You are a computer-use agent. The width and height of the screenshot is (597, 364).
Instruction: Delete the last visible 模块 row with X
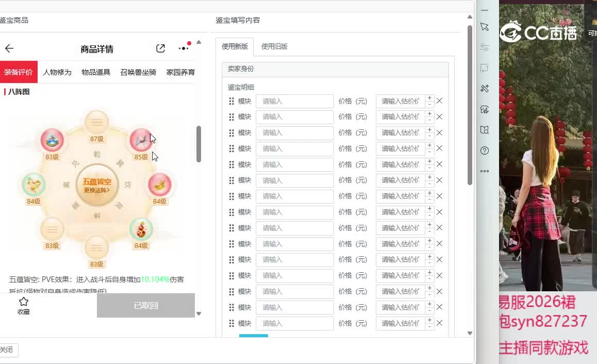tap(439, 323)
